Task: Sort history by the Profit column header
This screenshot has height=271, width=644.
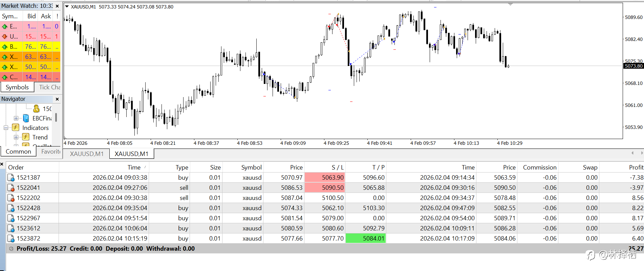Action: (x=636, y=167)
